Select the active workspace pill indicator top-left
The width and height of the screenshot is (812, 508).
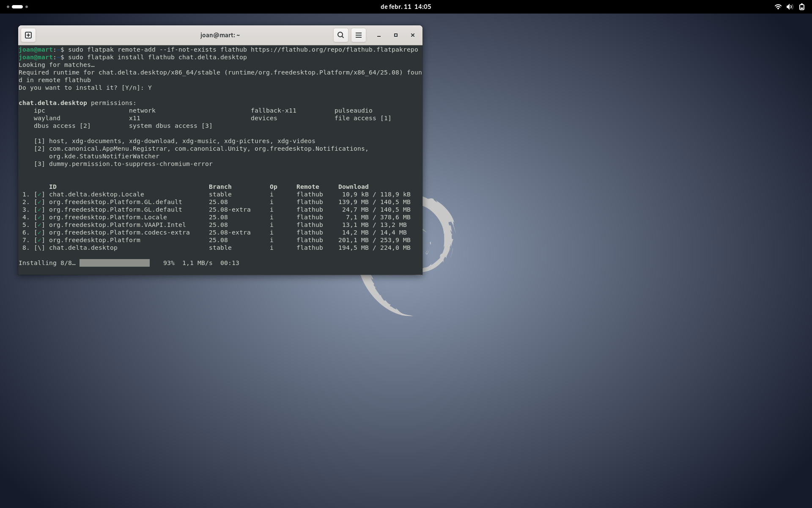click(17, 7)
